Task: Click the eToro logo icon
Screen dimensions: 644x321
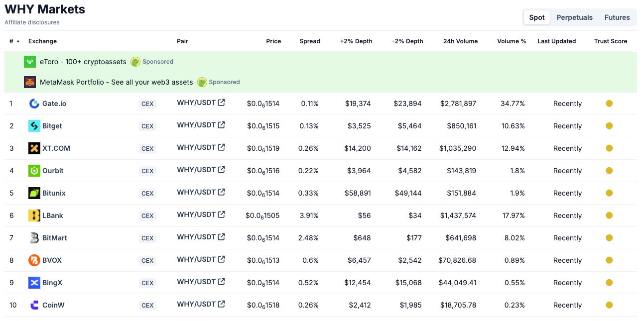Action: tap(30, 62)
